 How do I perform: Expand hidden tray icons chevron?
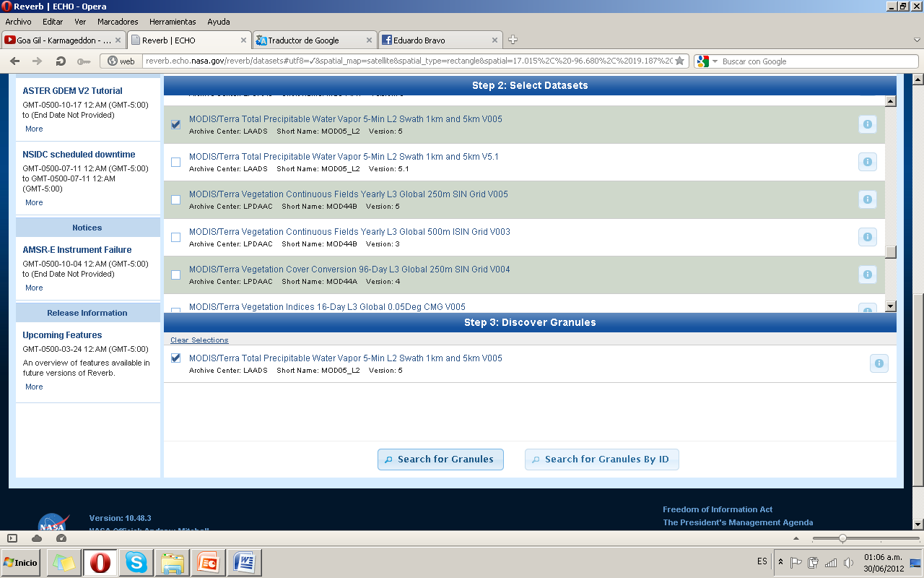tap(780, 562)
